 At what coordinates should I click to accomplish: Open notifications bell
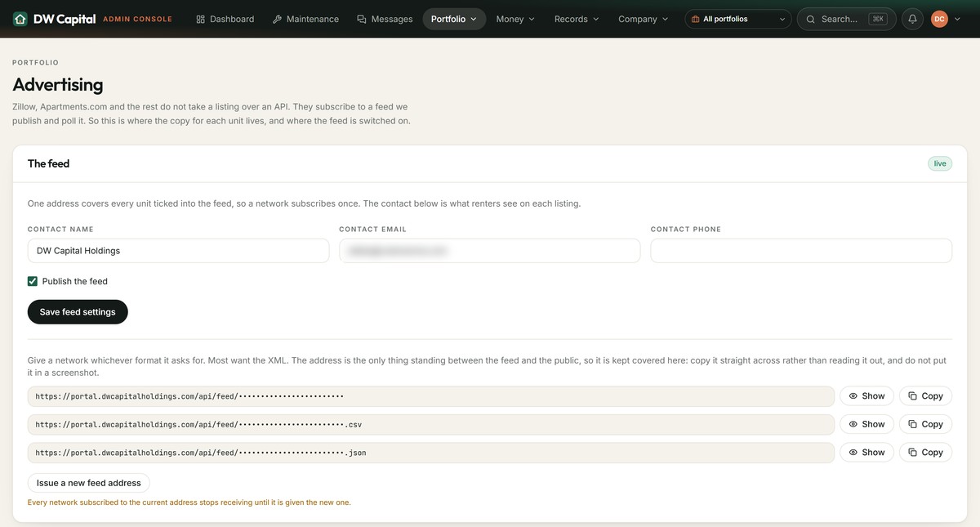pos(912,19)
